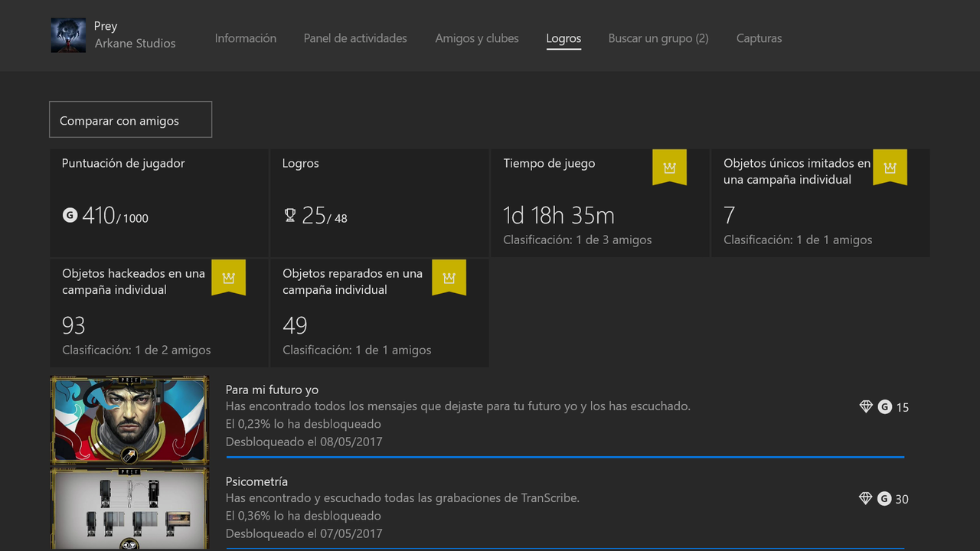The image size is (980, 551).
Task: Click the 1d 18h 35m playtime value
Action: tap(559, 215)
